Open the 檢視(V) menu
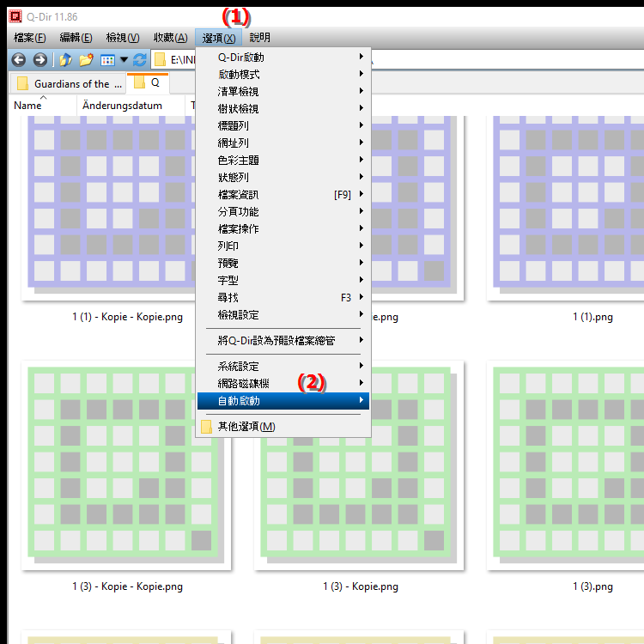644x644 pixels. tap(123, 38)
